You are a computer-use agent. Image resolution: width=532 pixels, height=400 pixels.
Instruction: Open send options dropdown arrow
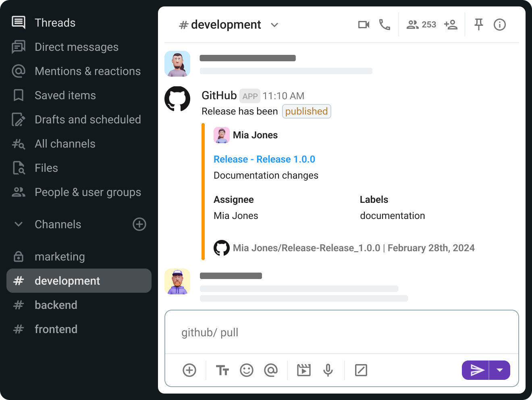coord(500,370)
